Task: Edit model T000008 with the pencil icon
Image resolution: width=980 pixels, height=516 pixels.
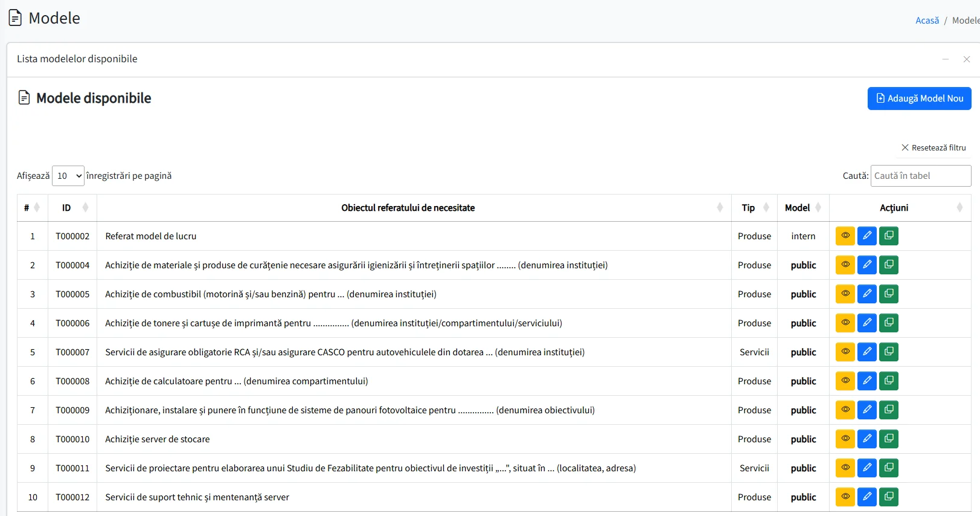Action: point(867,381)
